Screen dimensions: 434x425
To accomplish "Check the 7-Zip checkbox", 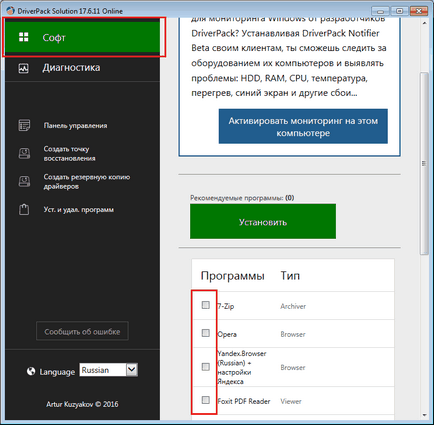I will pos(206,305).
